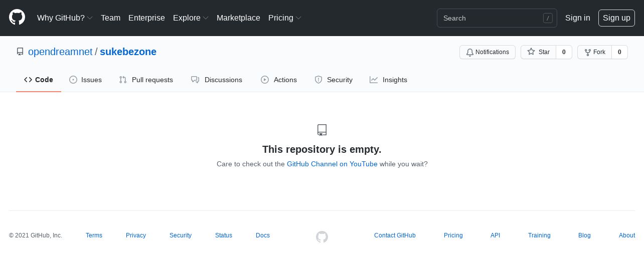Open the Terms footer link
This screenshot has height=268, width=644.
94,235
